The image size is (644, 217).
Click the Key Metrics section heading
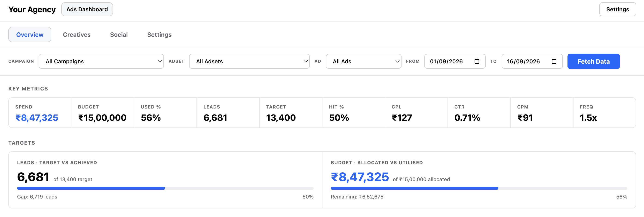coord(28,89)
